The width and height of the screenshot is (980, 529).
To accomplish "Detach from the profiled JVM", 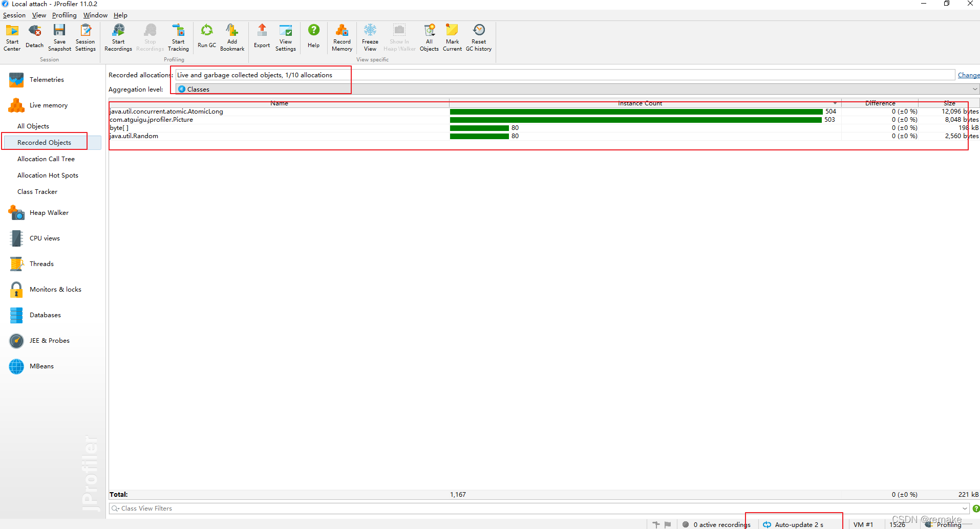I will (x=34, y=37).
